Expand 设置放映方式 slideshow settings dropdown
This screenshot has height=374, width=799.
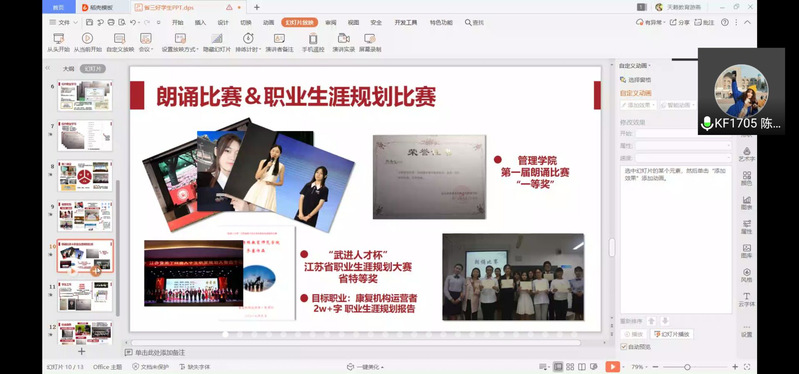(x=197, y=49)
